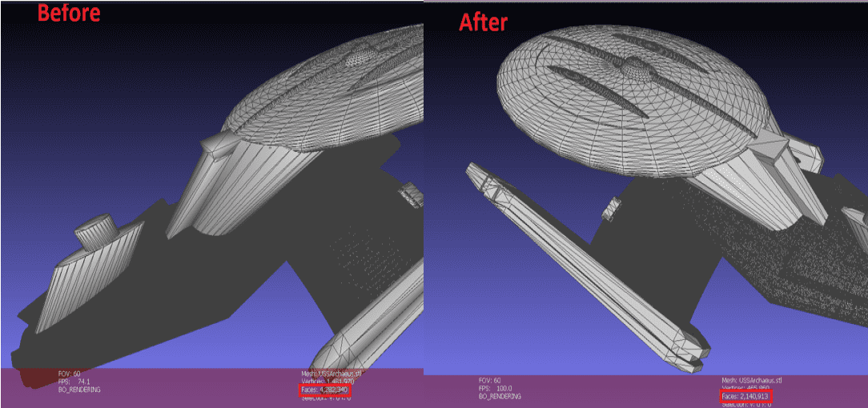
Task: Click the 'FPS: 100.0' readout in the After view
Action: tap(497, 389)
